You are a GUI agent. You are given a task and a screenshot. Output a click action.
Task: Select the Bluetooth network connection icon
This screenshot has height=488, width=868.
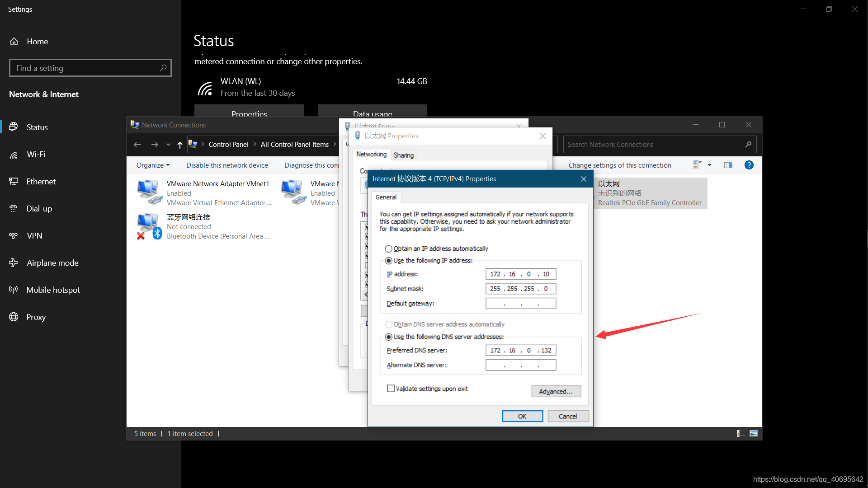(150, 226)
